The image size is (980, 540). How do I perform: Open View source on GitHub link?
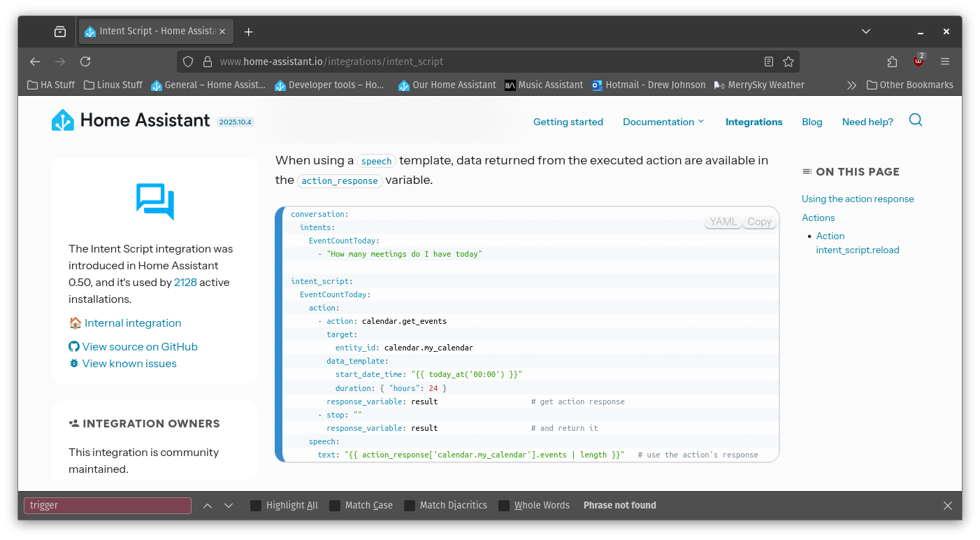140,347
